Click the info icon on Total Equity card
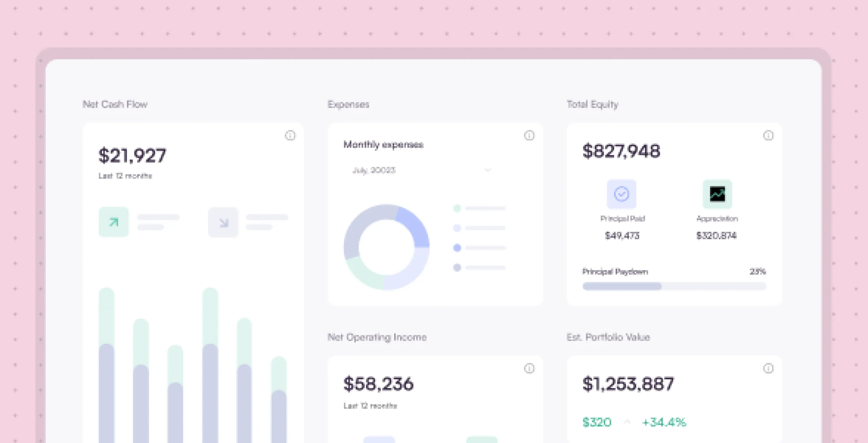 [768, 136]
